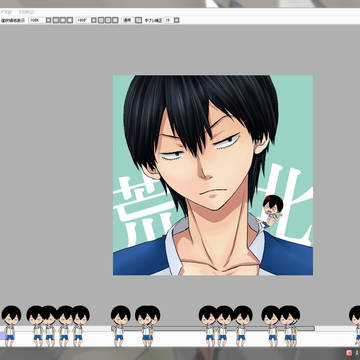The image size is (360, 360).
Task: Click the 通常 view mode button
Action: pos(127,20)
